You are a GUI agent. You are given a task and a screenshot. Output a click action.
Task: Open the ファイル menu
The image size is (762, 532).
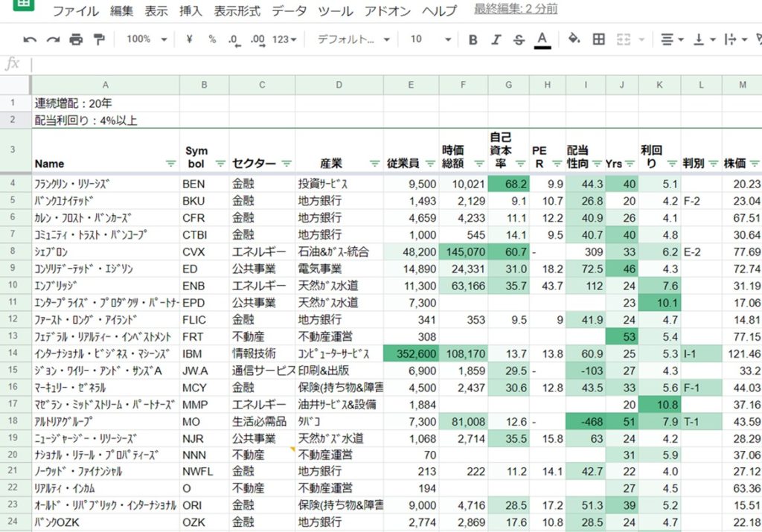tap(75, 10)
